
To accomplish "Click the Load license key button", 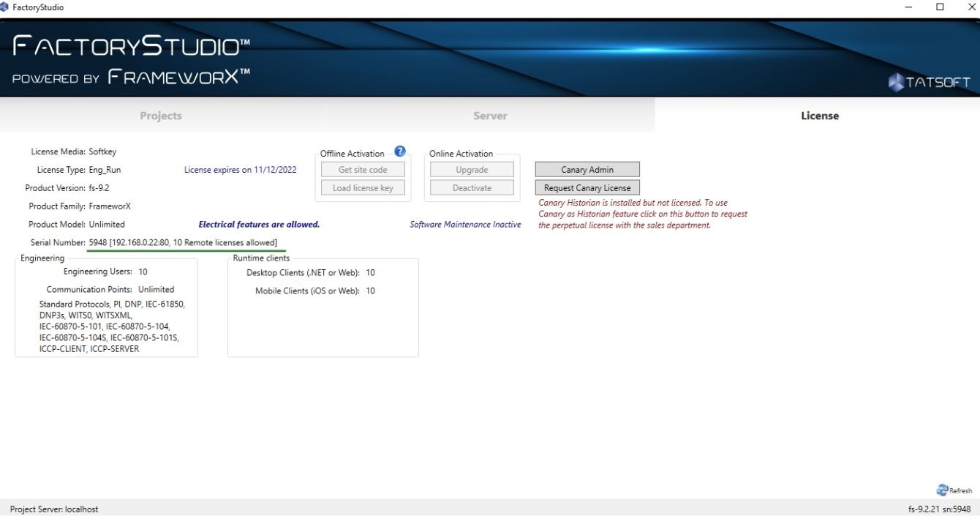I will pyautogui.click(x=363, y=188).
